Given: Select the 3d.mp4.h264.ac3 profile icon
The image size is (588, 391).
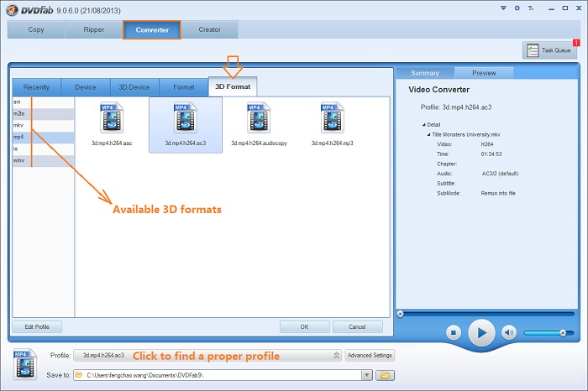Looking at the screenshot, I should [186, 117].
